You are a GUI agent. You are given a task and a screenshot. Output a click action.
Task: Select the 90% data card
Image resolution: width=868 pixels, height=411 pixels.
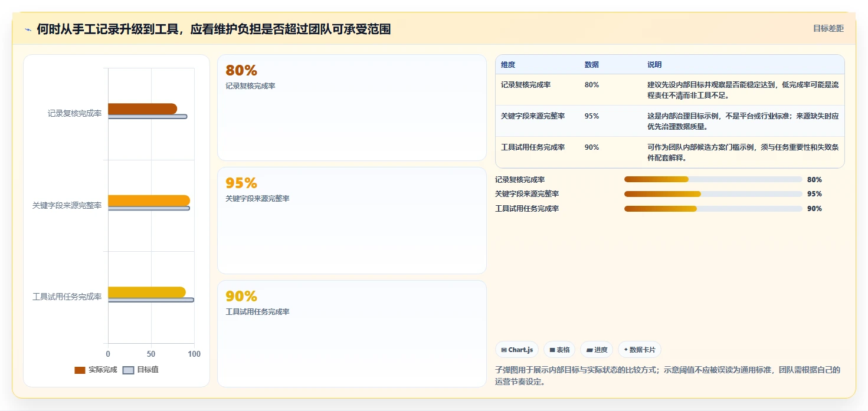(352, 334)
